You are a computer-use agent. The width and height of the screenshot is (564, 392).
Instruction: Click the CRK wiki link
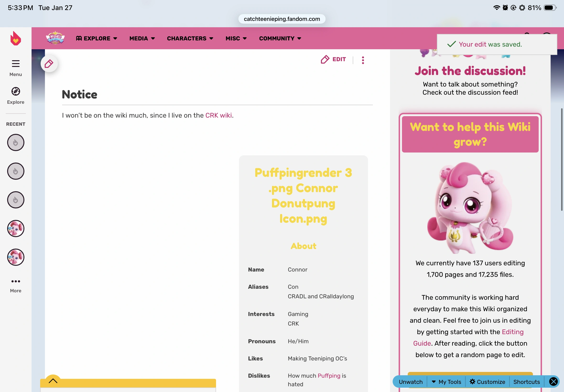pos(218,115)
